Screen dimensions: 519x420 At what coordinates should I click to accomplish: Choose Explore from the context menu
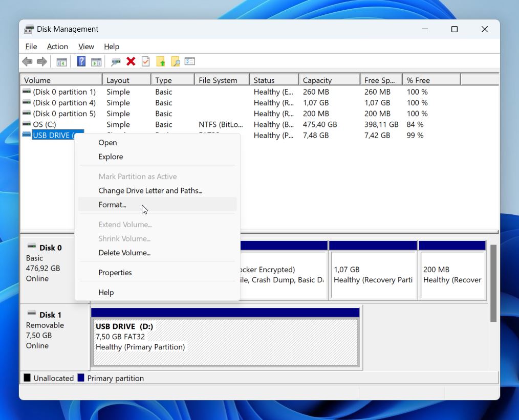(x=157, y=157)
